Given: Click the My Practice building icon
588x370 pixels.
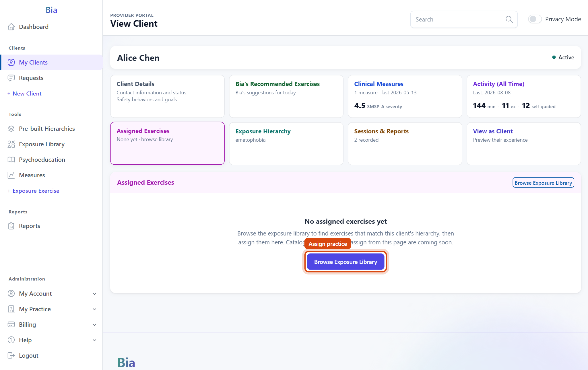Looking at the screenshot, I should tap(11, 309).
